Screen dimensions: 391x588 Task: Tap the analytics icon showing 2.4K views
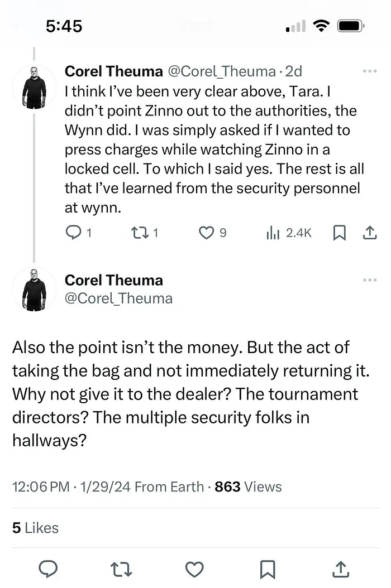click(274, 233)
